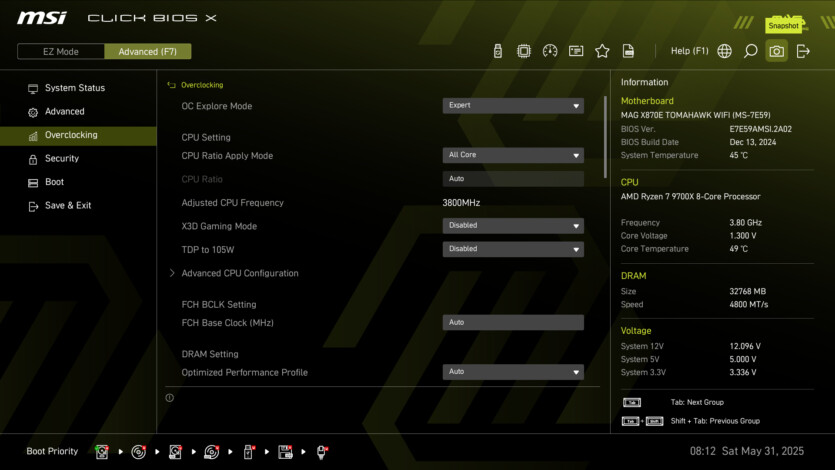Click the board card icon beside gauge
This screenshot has height=470, width=835.
click(x=576, y=51)
